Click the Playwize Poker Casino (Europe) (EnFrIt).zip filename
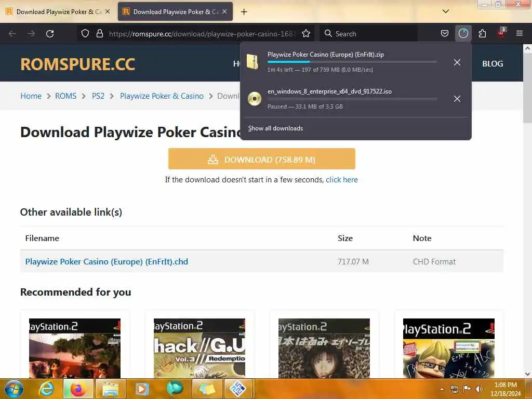Screen dimensions: 532x399 (325, 54)
